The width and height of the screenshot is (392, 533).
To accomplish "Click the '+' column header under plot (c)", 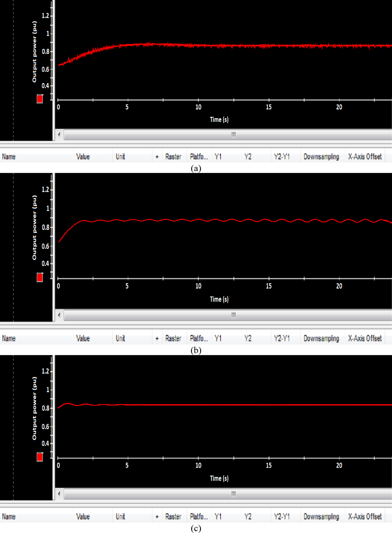I will click(x=157, y=517).
